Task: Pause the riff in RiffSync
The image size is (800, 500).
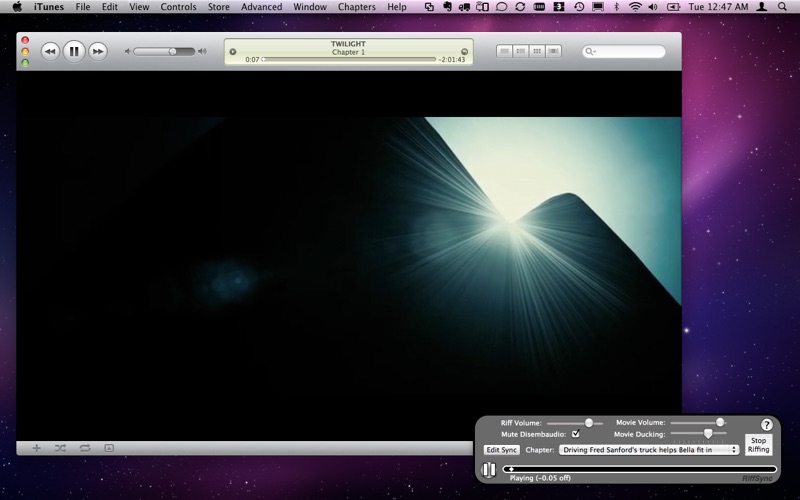Action: click(488, 469)
